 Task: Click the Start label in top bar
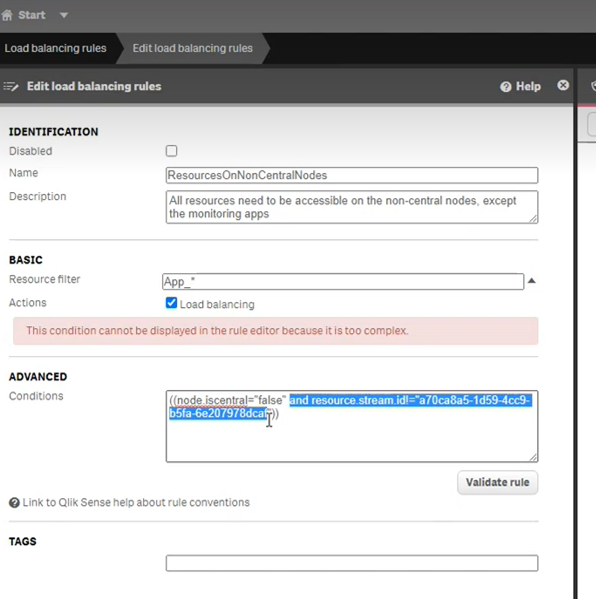tap(32, 15)
